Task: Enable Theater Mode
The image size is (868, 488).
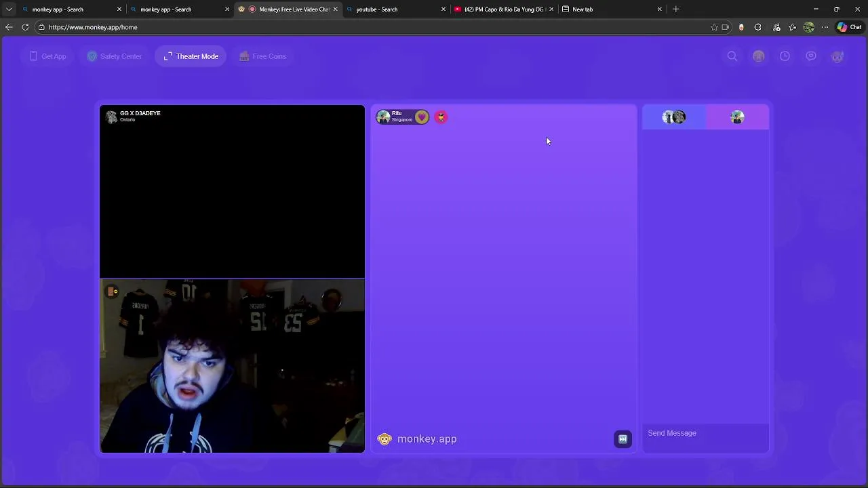Action: (x=191, y=56)
